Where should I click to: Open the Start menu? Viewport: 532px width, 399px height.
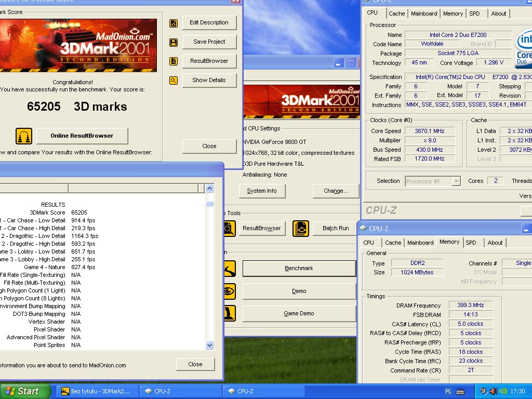pyautogui.click(x=25, y=391)
